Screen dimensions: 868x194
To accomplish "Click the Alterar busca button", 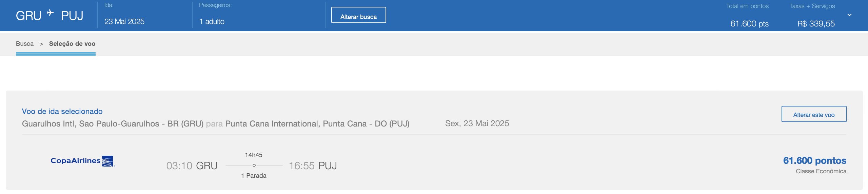I will coord(358,15).
